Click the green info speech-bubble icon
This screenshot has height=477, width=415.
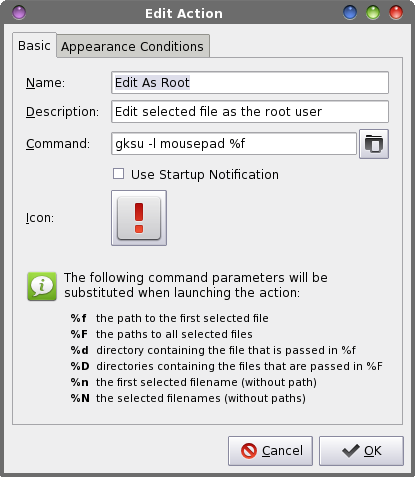(42, 286)
